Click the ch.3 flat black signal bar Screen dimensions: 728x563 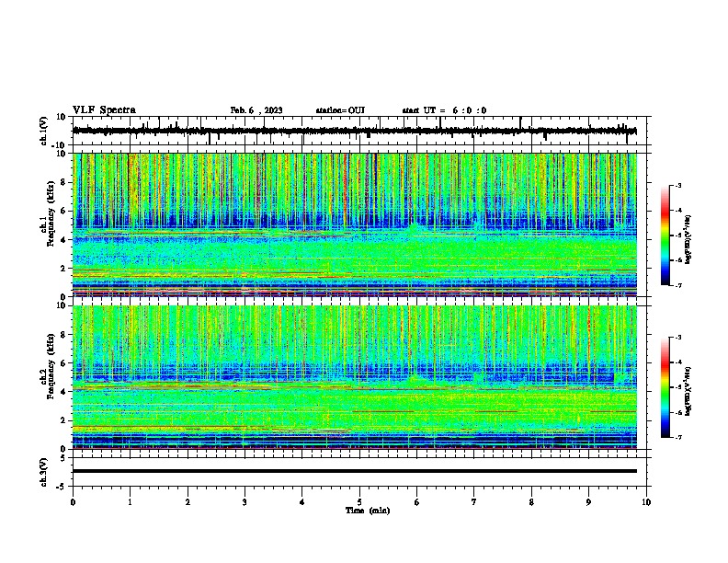pos(355,471)
